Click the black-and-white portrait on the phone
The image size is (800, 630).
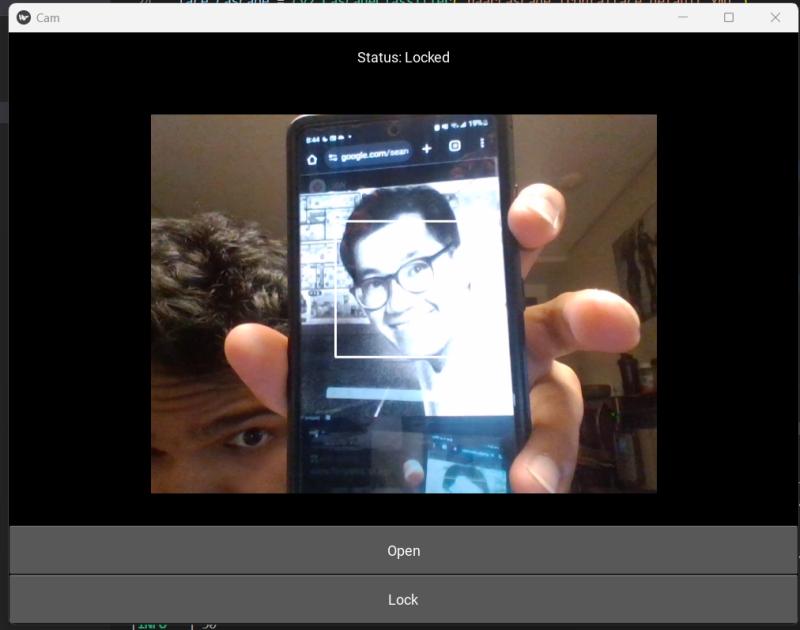(400, 270)
